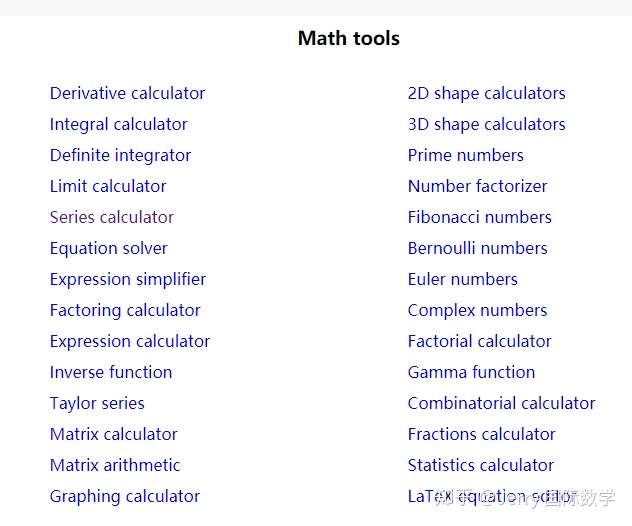Screen dimensions: 632x526
Task: Click the Statistics calculator link
Action: tap(480, 465)
